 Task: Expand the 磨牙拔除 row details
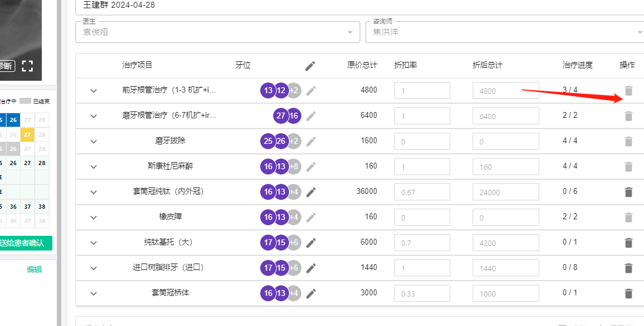click(x=93, y=141)
